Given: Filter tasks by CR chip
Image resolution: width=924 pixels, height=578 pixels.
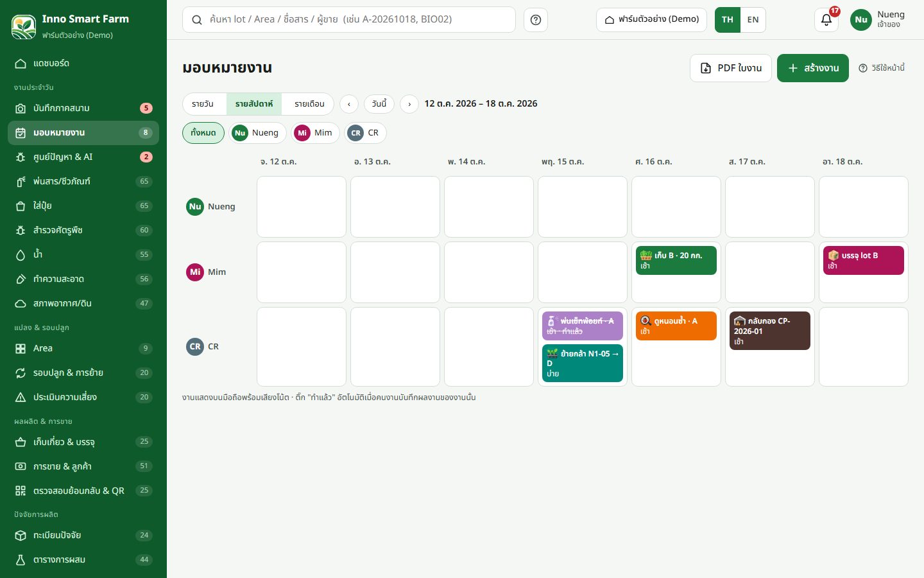Looking at the screenshot, I should click(x=366, y=133).
